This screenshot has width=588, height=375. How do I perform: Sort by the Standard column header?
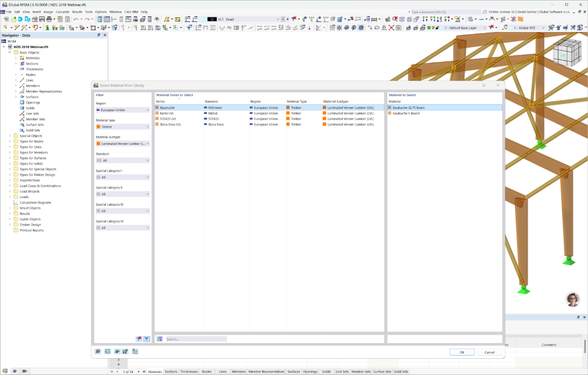tap(226, 102)
